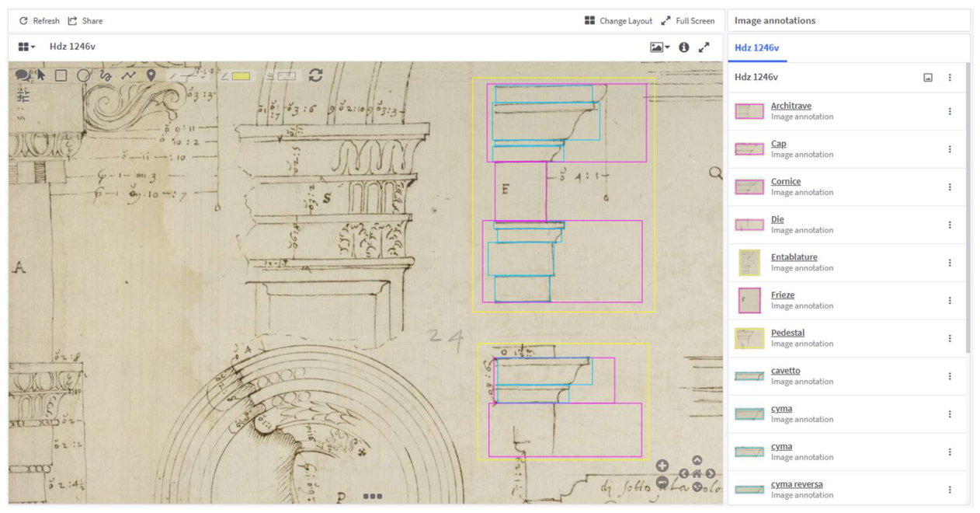Image resolution: width=980 pixels, height=513 pixels.
Task: Open the Entablature row options menu
Action: click(950, 263)
